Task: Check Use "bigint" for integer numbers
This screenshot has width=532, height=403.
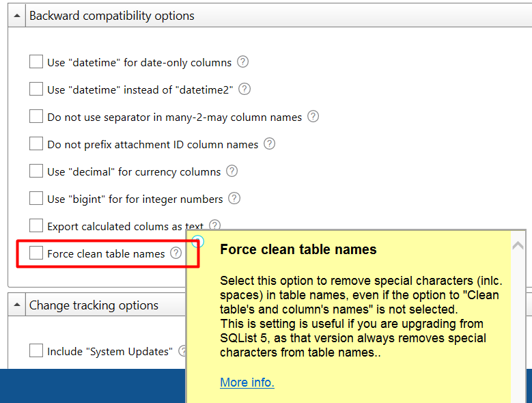Action: click(36, 198)
